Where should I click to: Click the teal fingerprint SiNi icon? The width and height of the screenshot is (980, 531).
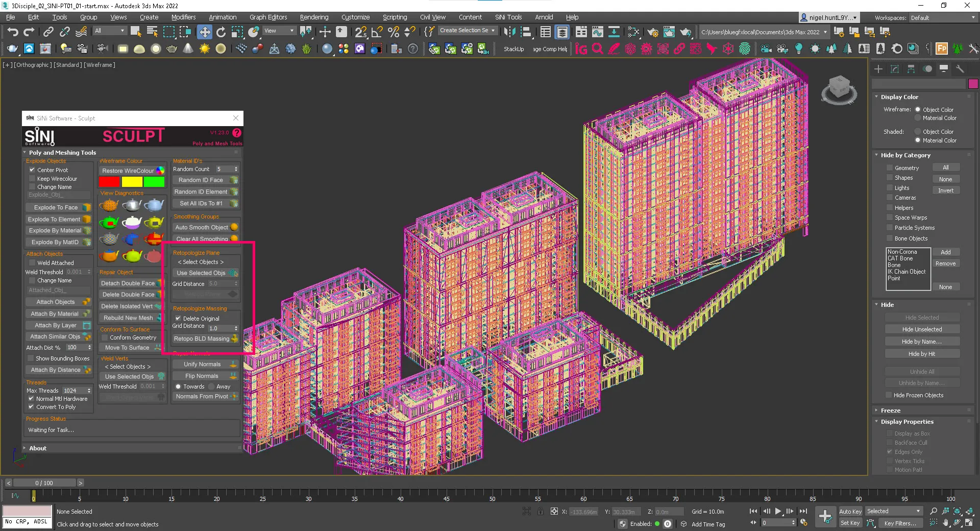(745, 49)
